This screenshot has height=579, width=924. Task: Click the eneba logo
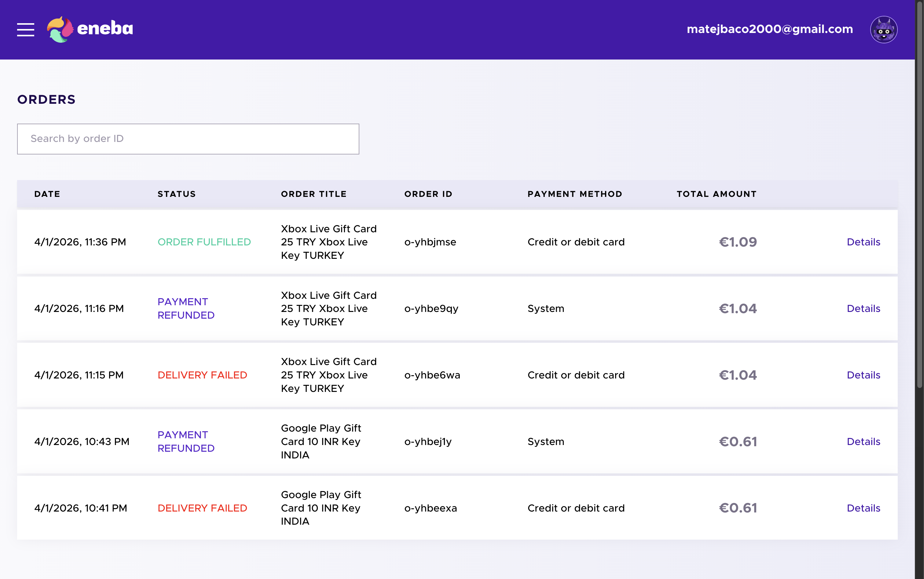(90, 28)
